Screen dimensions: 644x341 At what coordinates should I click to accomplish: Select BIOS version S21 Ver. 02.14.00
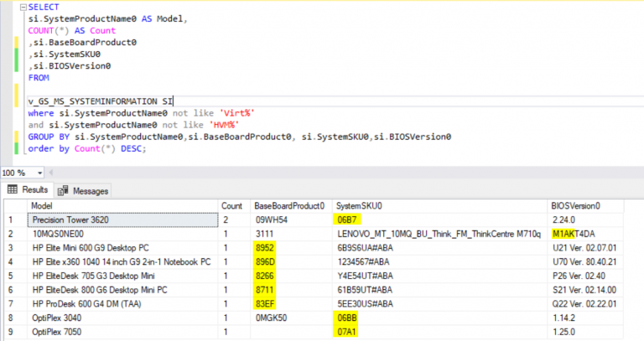(x=585, y=290)
